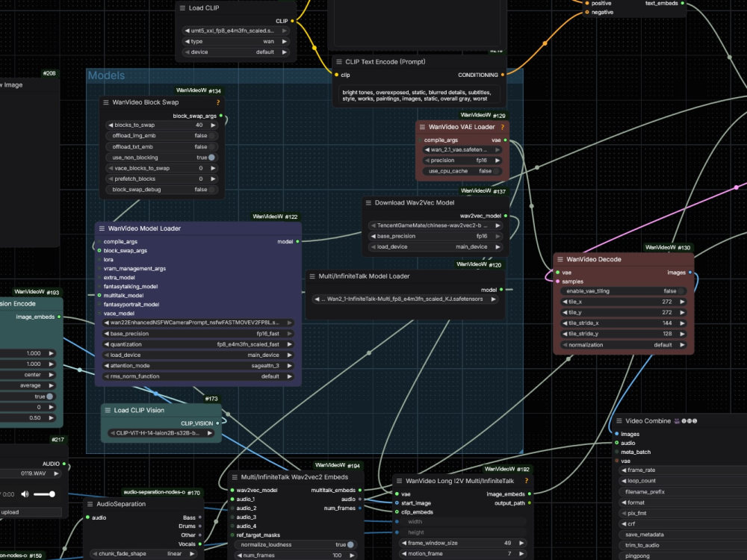Open the WanVideo VAE Loader help question mark
This screenshot has width=747, height=560.
click(502, 127)
